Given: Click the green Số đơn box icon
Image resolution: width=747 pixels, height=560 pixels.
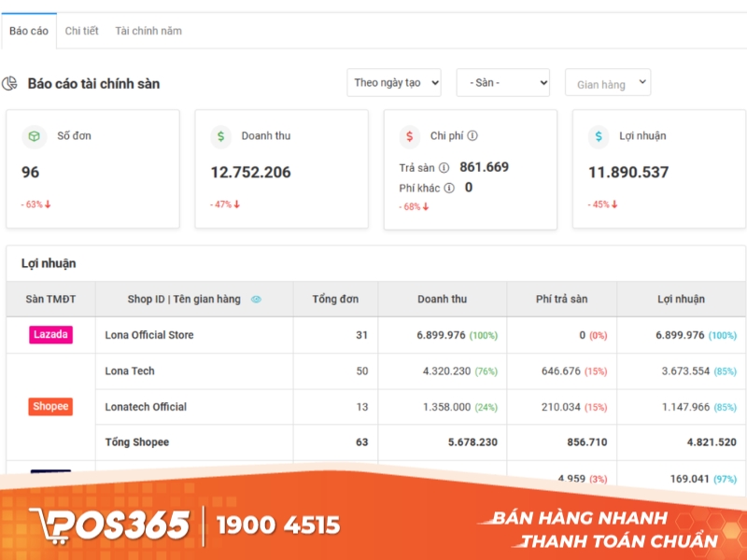Looking at the screenshot, I should pyautogui.click(x=34, y=136).
